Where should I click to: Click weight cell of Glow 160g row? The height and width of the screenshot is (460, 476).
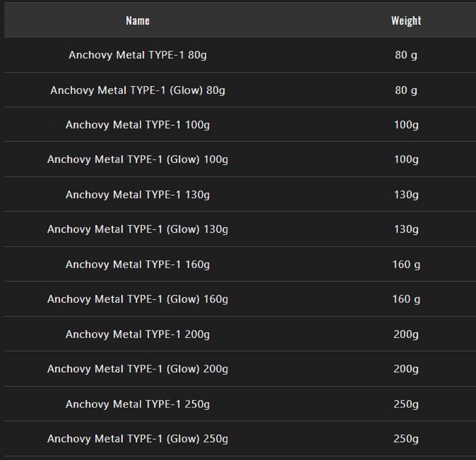coord(406,299)
